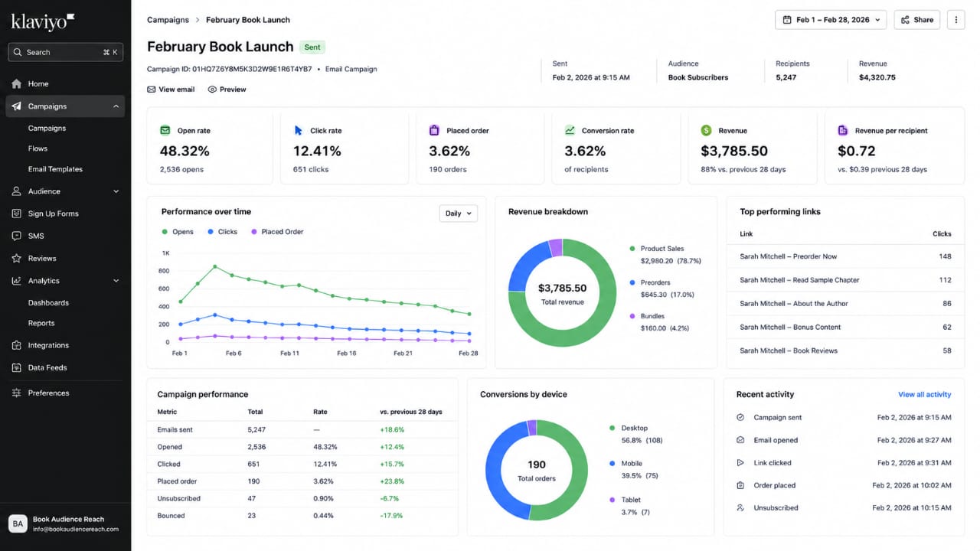The height and width of the screenshot is (551, 980).
Task: Click the Sent status badge
Action: 312,47
